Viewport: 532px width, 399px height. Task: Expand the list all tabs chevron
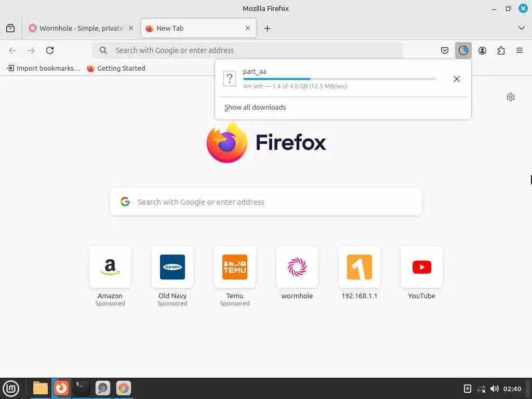click(522, 28)
